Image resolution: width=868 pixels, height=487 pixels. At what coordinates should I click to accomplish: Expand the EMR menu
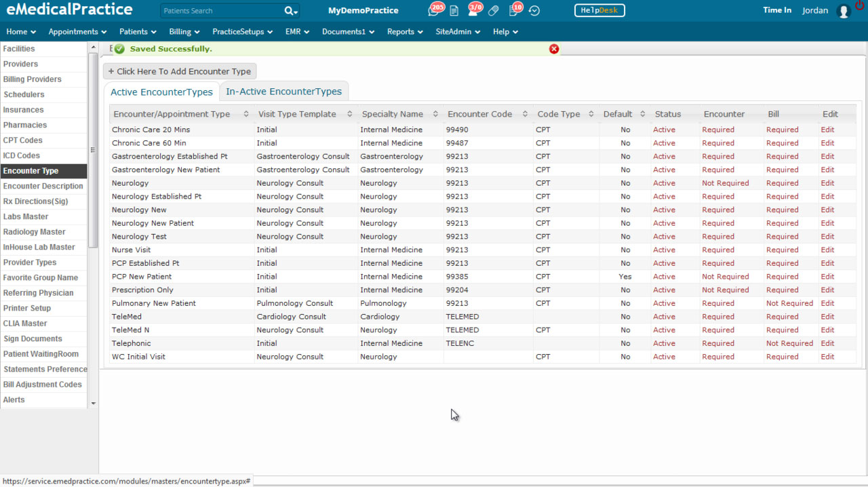298,32
